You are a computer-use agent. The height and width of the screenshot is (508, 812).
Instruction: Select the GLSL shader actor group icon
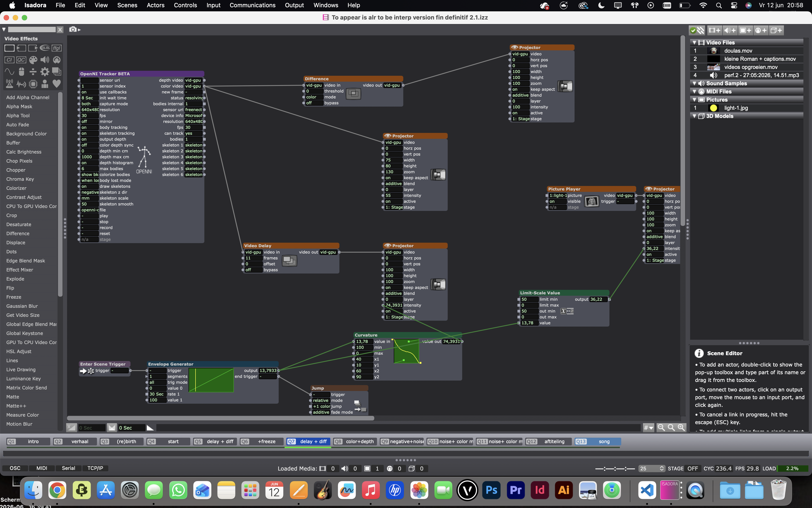45,48
